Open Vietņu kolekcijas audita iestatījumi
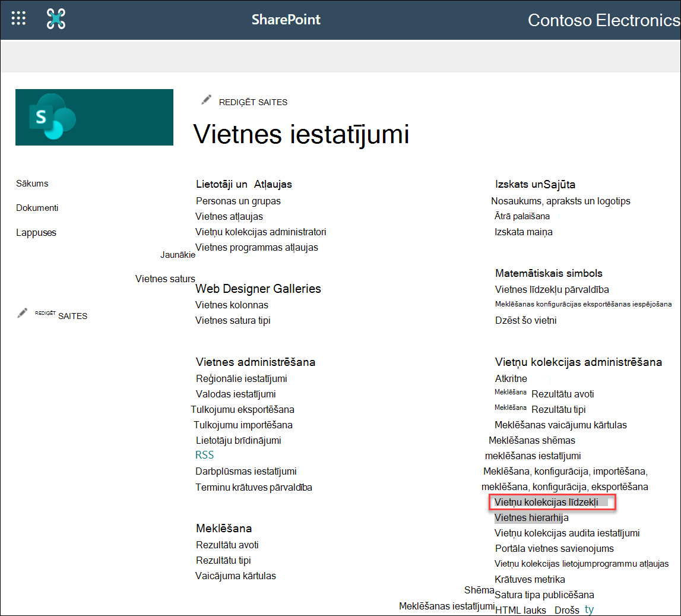The image size is (681, 616). tap(567, 533)
